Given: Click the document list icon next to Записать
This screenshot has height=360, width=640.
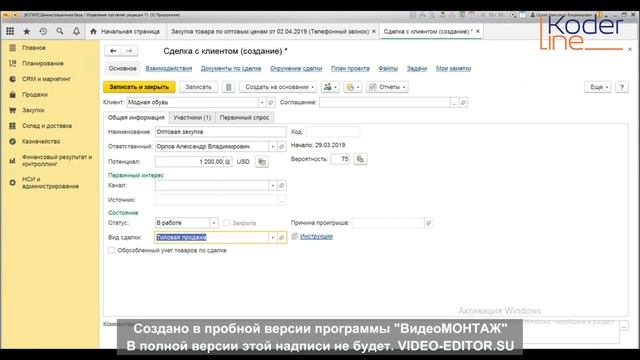Looking at the screenshot, I should 229,87.
